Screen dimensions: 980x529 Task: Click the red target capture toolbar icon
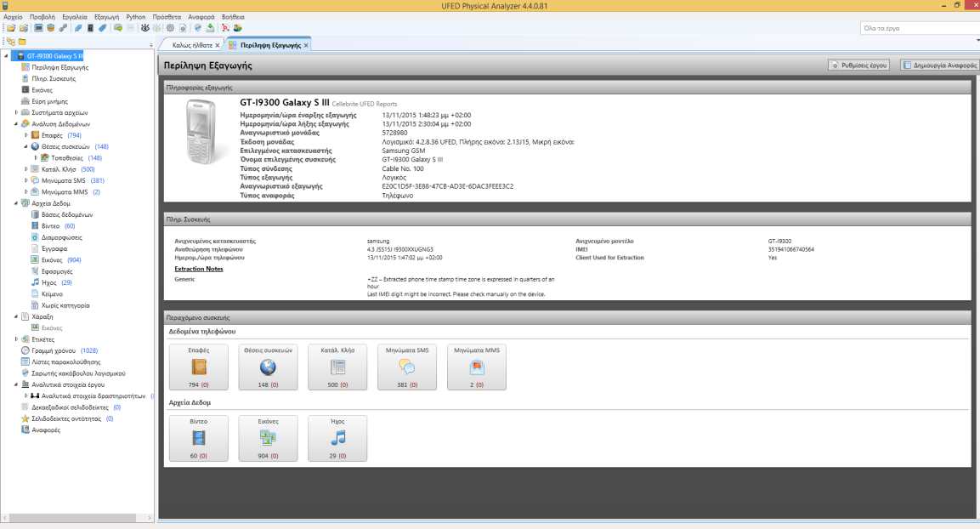pos(225,27)
